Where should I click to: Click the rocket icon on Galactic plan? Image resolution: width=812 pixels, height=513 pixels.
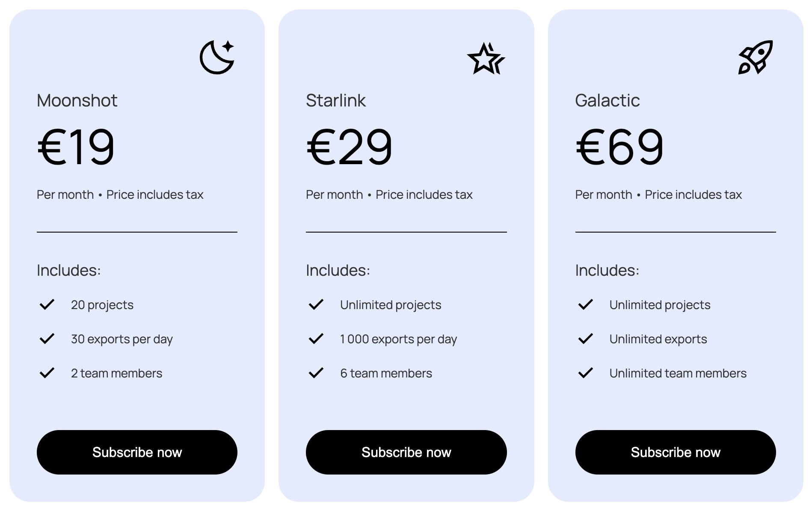point(756,57)
